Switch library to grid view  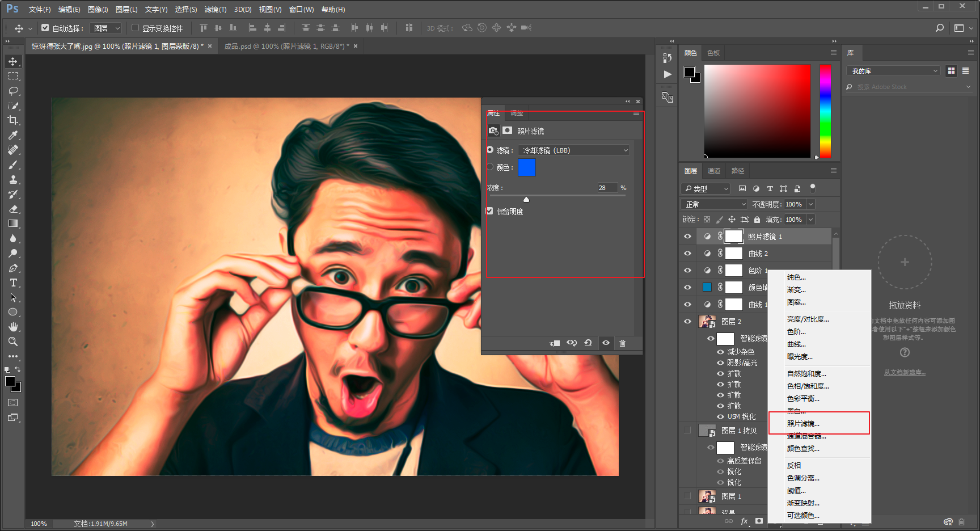click(951, 71)
